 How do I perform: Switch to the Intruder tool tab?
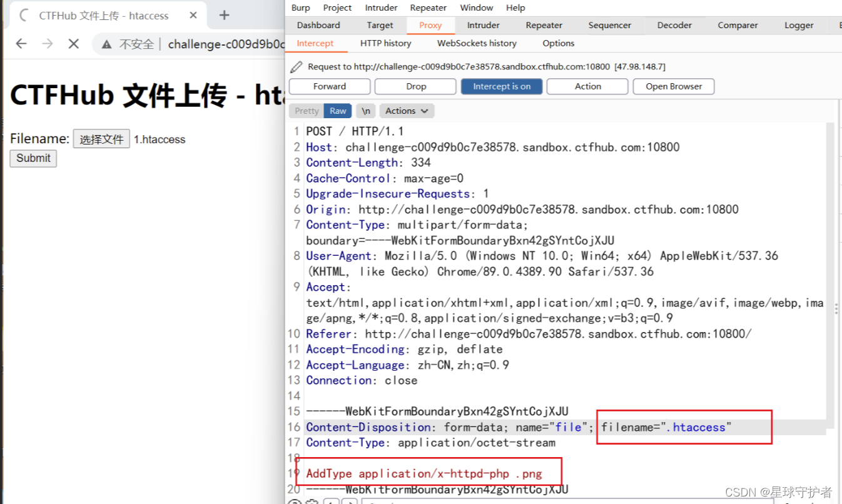(x=483, y=25)
